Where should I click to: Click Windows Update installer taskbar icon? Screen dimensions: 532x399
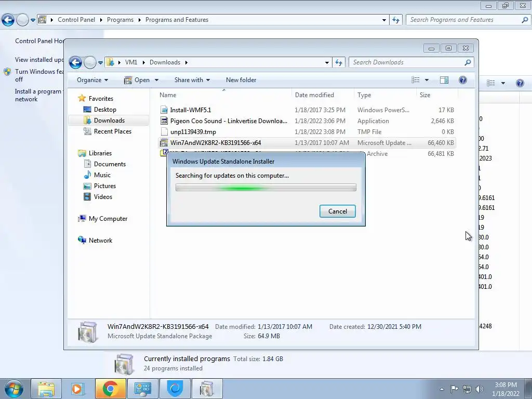click(207, 389)
